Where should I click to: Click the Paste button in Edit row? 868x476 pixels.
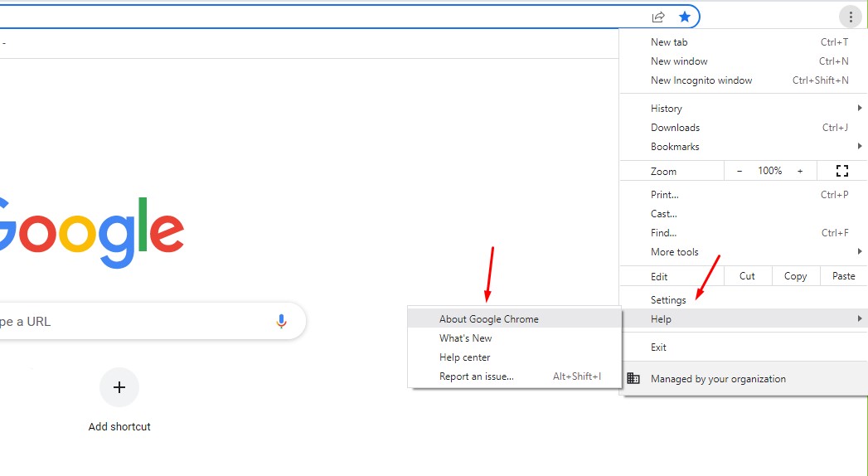click(x=843, y=275)
